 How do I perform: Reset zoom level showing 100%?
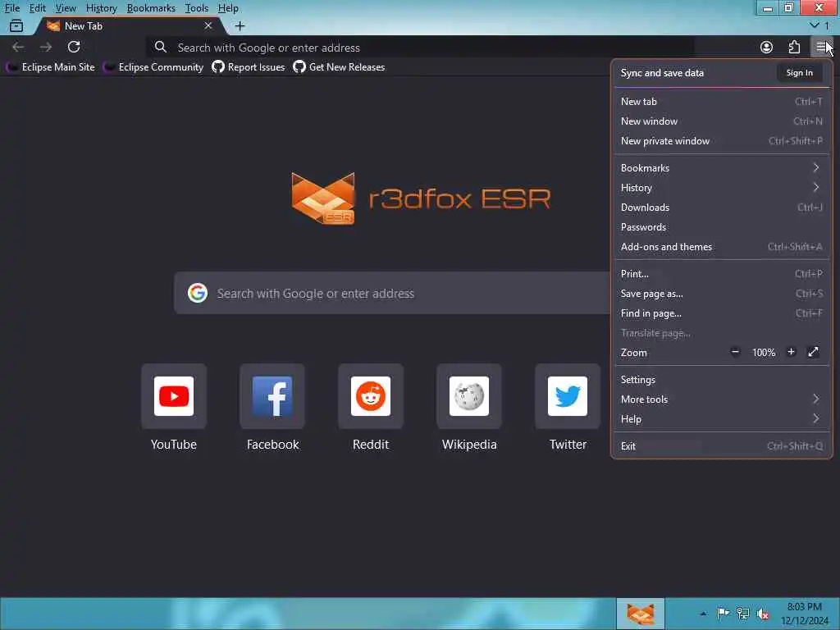click(764, 353)
